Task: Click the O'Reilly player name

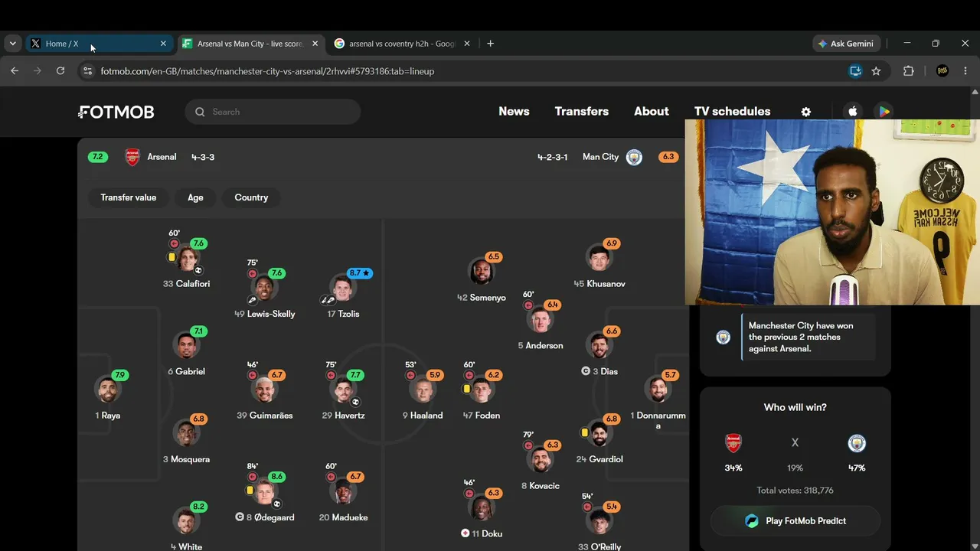Action: coord(606,547)
